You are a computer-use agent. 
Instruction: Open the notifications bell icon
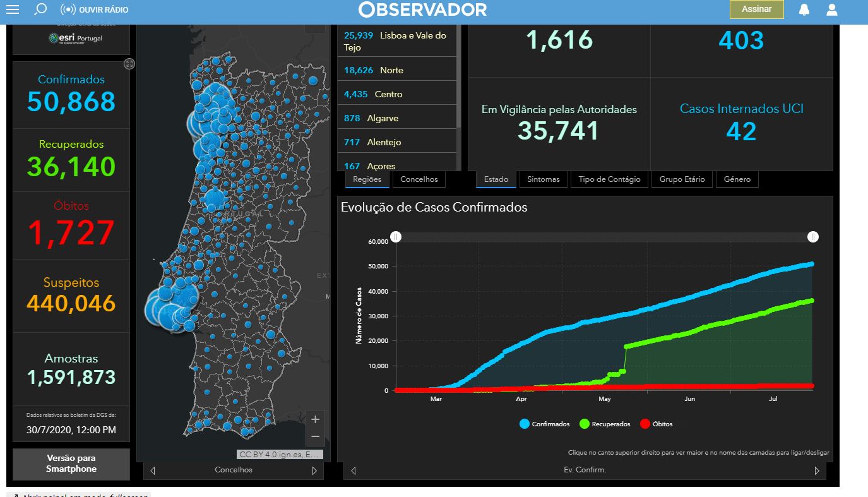click(804, 9)
